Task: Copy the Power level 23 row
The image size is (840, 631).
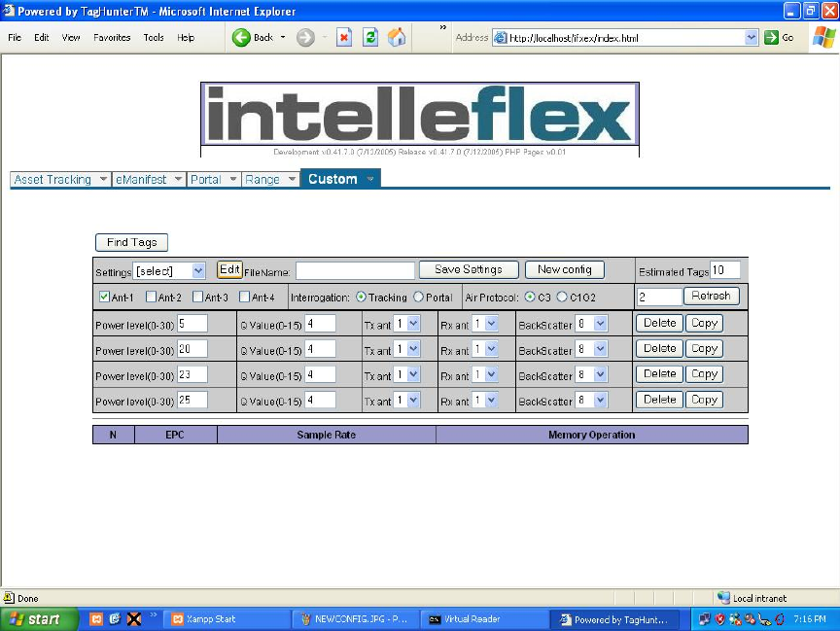Action: 705,374
